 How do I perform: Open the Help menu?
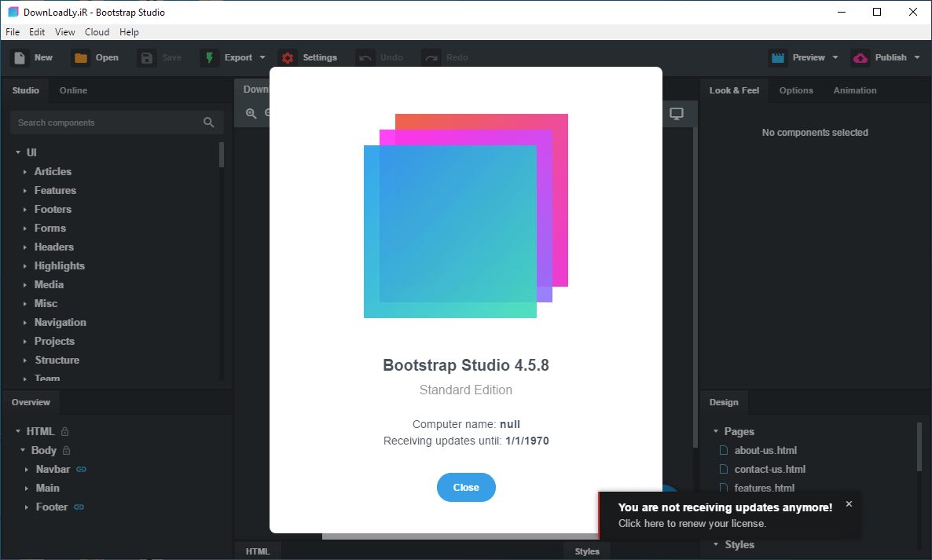[x=129, y=32]
